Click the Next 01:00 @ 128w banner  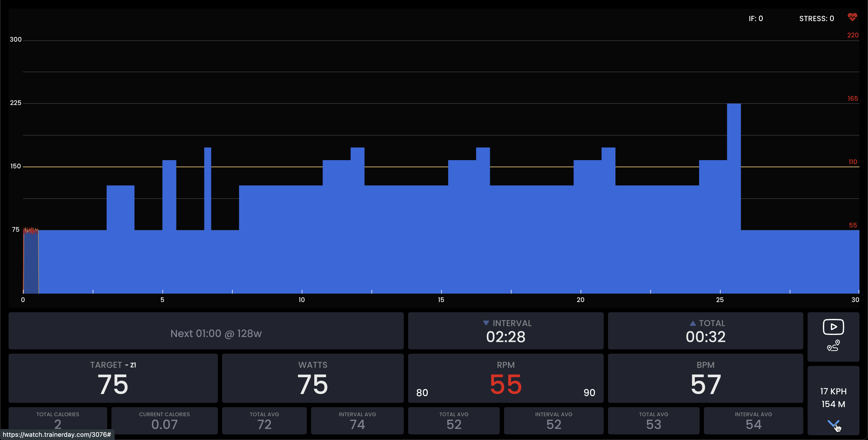[206, 331]
